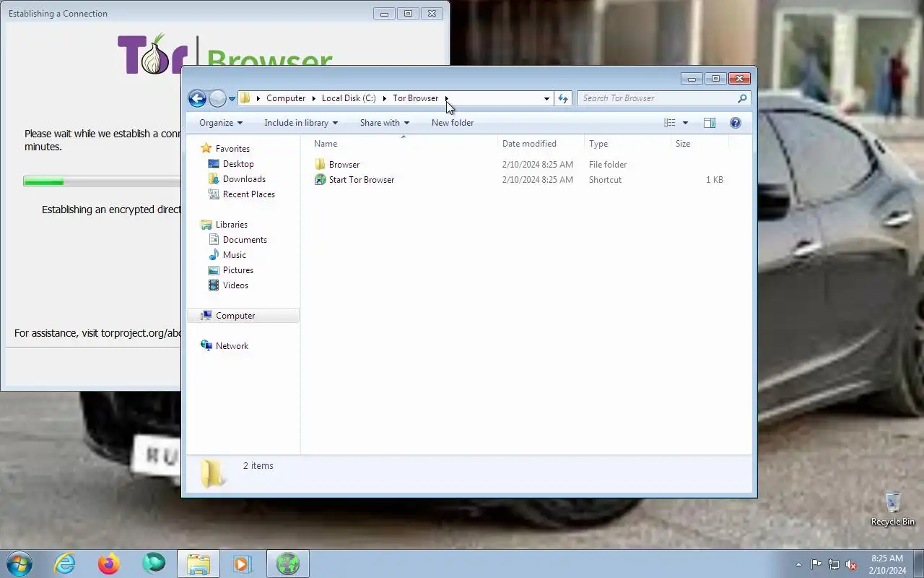Open the address bar previous locations dropdown
924x578 pixels.
pyautogui.click(x=546, y=98)
